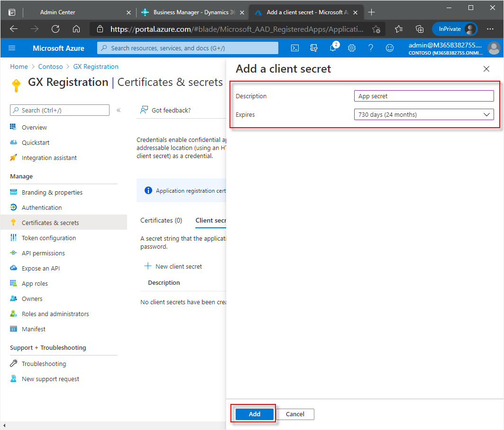Collapse the left sidebar menu
Viewport: 504px width, 430px height.
pyautogui.click(x=119, y=110)
